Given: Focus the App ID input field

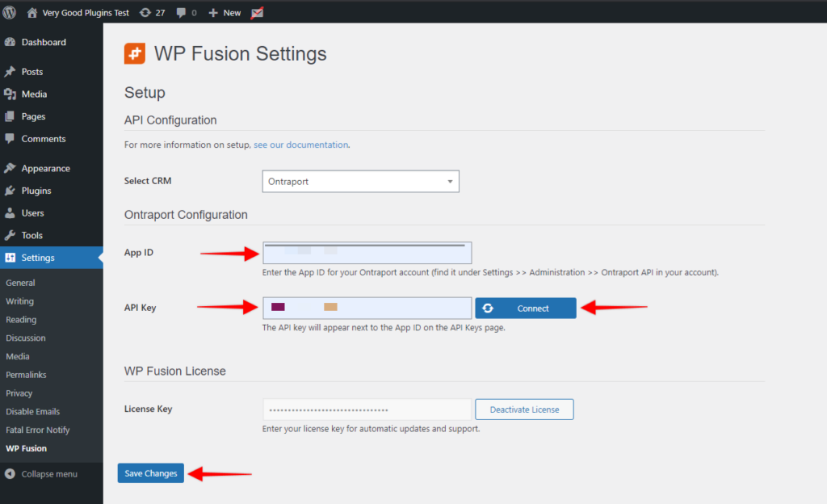Looking at the screenshot, I should click(x=367, y=253).
